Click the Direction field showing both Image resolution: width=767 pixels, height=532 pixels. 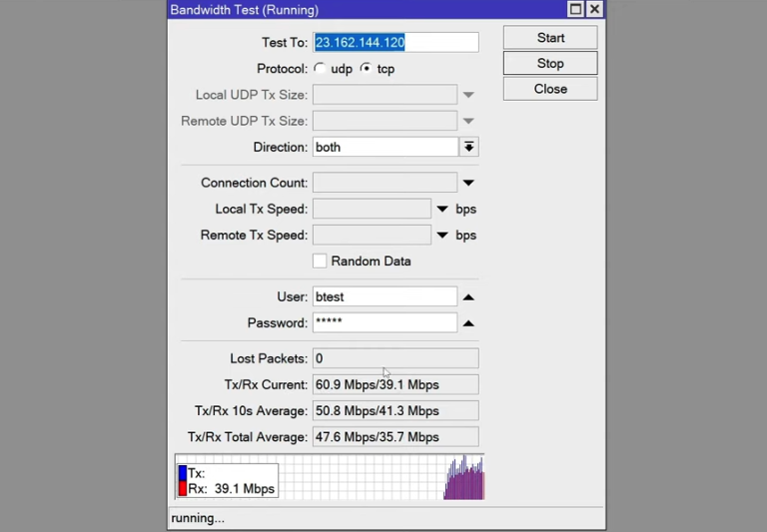pyautogui.click(x=385, y=147)
